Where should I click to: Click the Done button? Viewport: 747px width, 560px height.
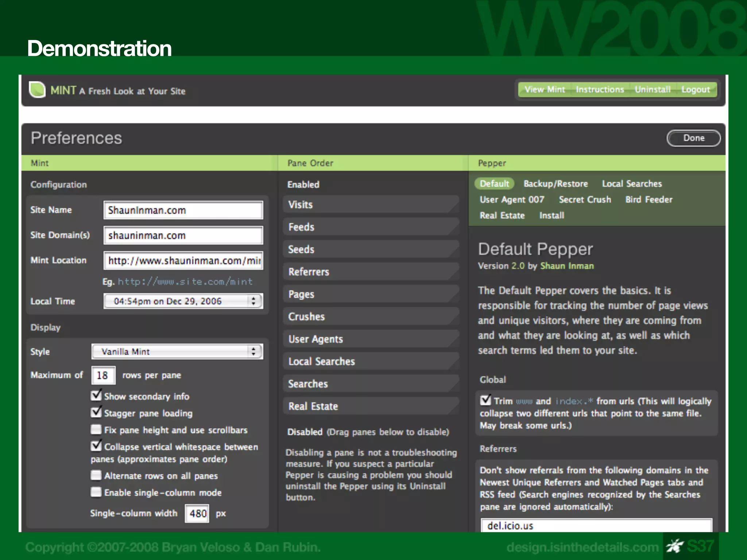[694, 138]
